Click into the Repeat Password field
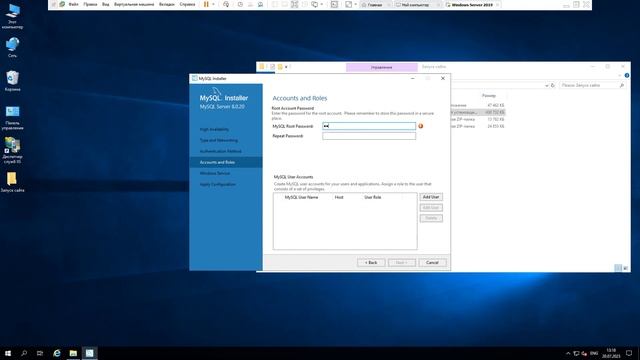The width and height of the screenshot is (640, 360). click(x=369, y=136)
